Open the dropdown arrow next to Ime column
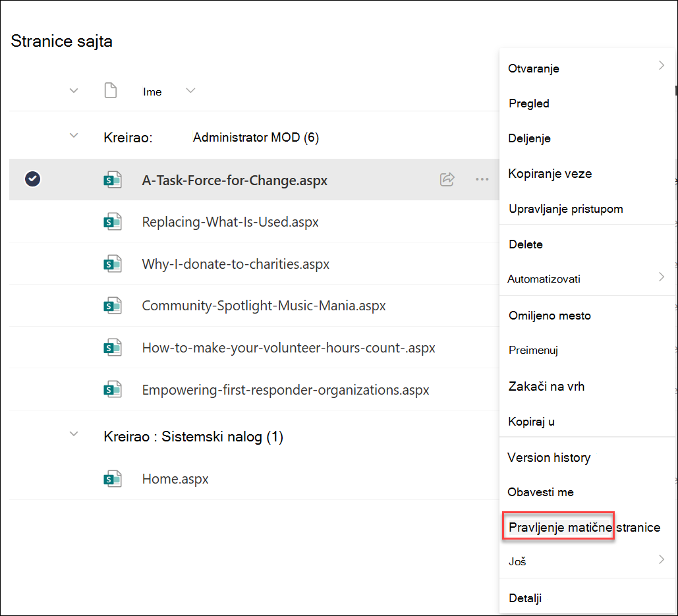The image size is (678, 616). tap(190, 91)
